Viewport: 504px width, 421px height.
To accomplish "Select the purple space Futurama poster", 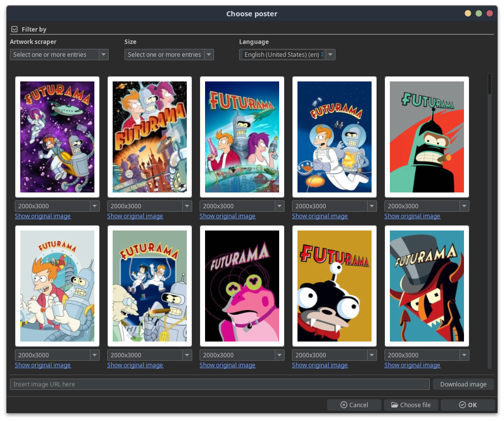I will tap(57, 137).
